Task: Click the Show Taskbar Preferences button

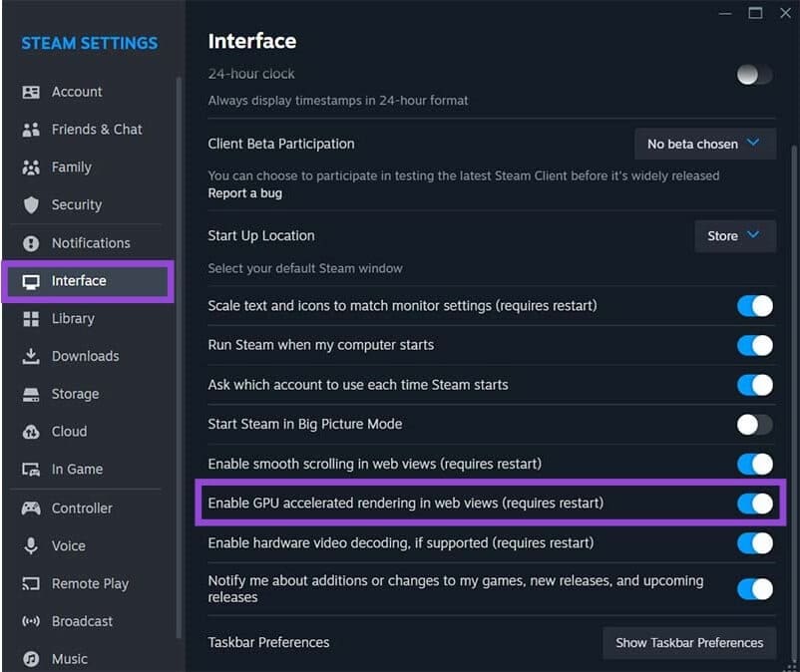Action: pyautogui.click(x=689, y=643)
